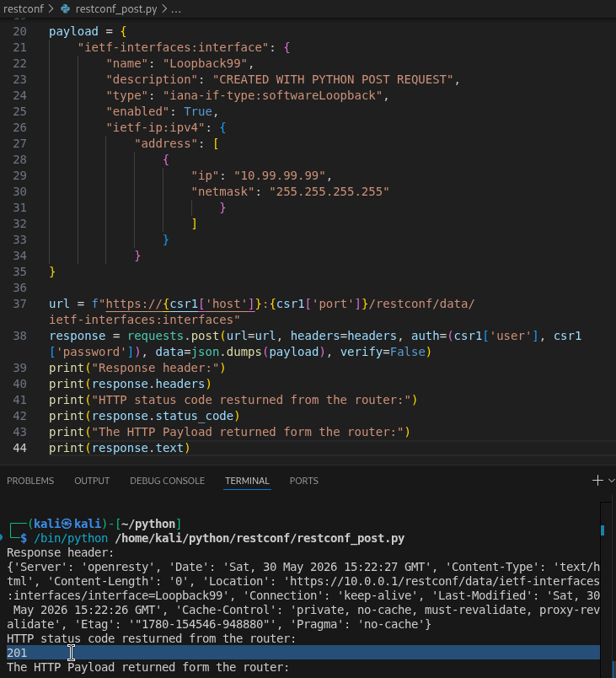This screenshot has width=616, height=678.
Task: Click print(response.headers) on line 40
Action: (130, 384)
